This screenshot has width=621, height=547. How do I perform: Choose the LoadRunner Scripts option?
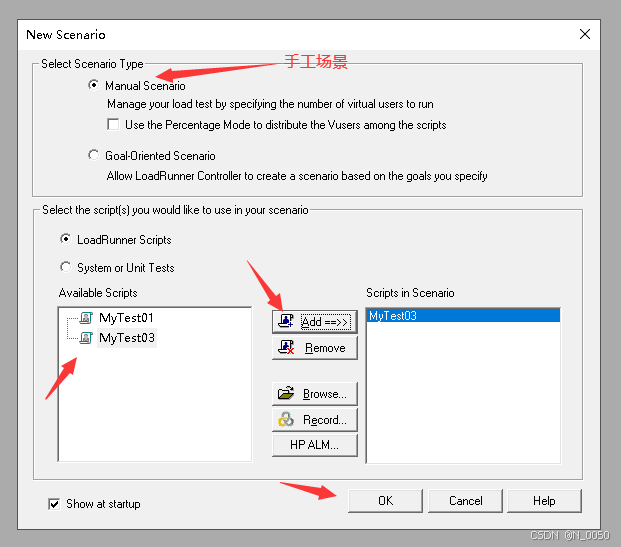tap(65, 239)
